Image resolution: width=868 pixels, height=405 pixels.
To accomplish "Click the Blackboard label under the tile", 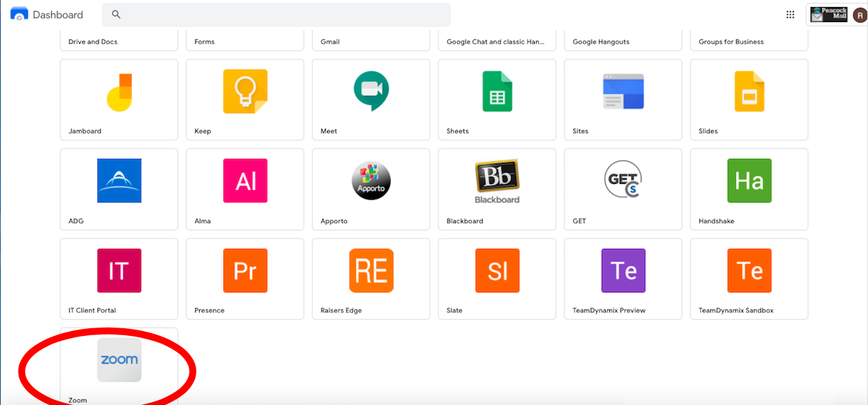I will pyautogui.click(x=465, y=221).
